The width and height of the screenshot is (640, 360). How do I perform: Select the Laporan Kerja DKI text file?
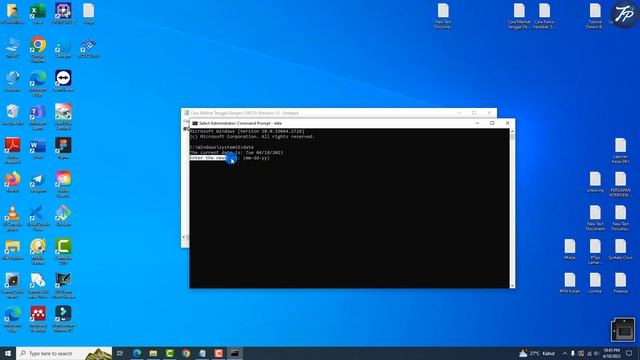pyautogui.click(x=620, y=150)
